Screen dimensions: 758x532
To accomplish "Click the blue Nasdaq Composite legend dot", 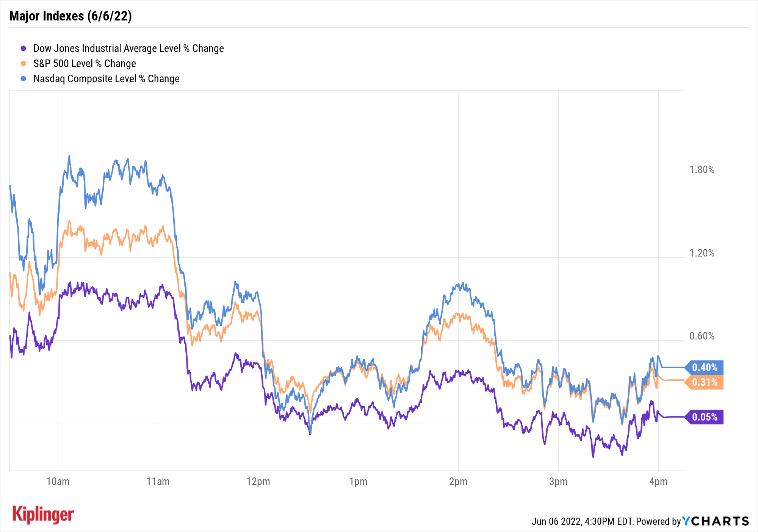I will click(x=23, y=79).
